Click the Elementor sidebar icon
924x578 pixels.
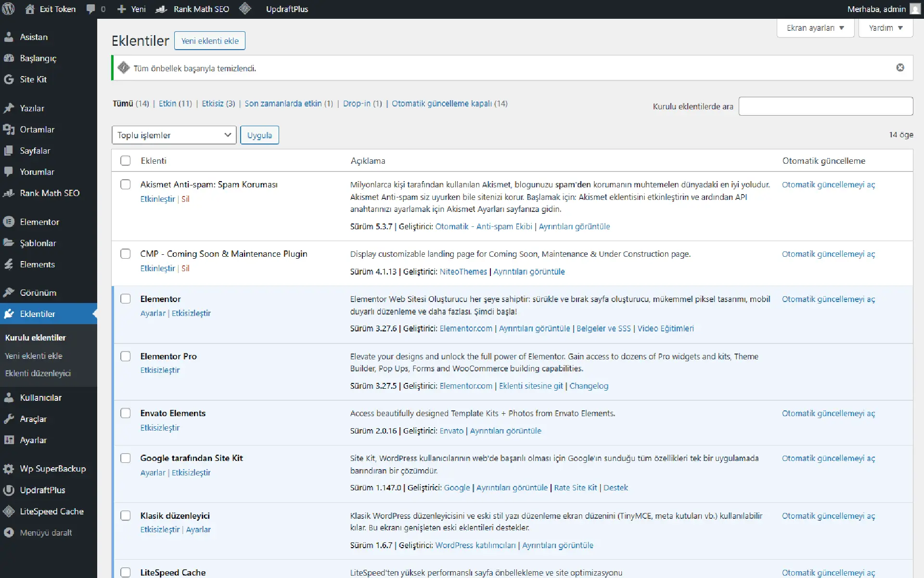point(9,222)
